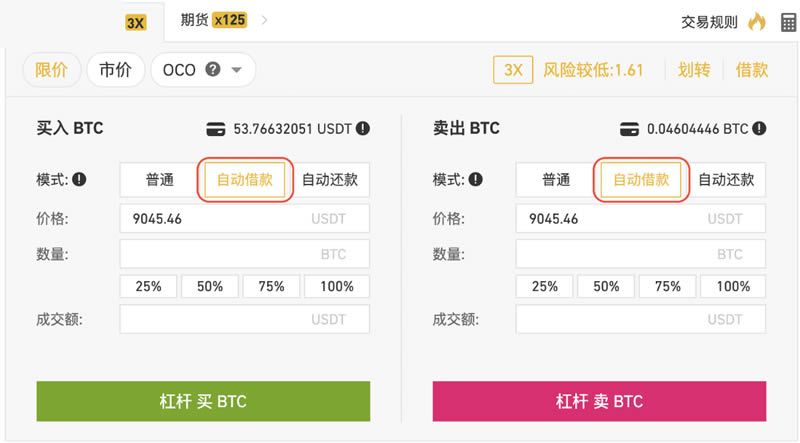Click the info icon next to buy-side 模式
800x443 pixels.
coord(79,179)
